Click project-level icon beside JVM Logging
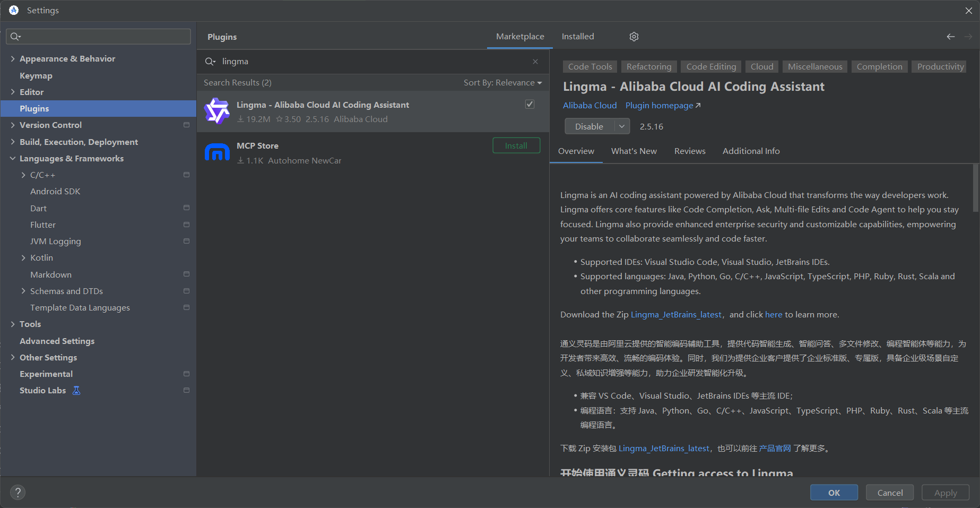This screenshot has height=508, width=980. pos(186,242)
